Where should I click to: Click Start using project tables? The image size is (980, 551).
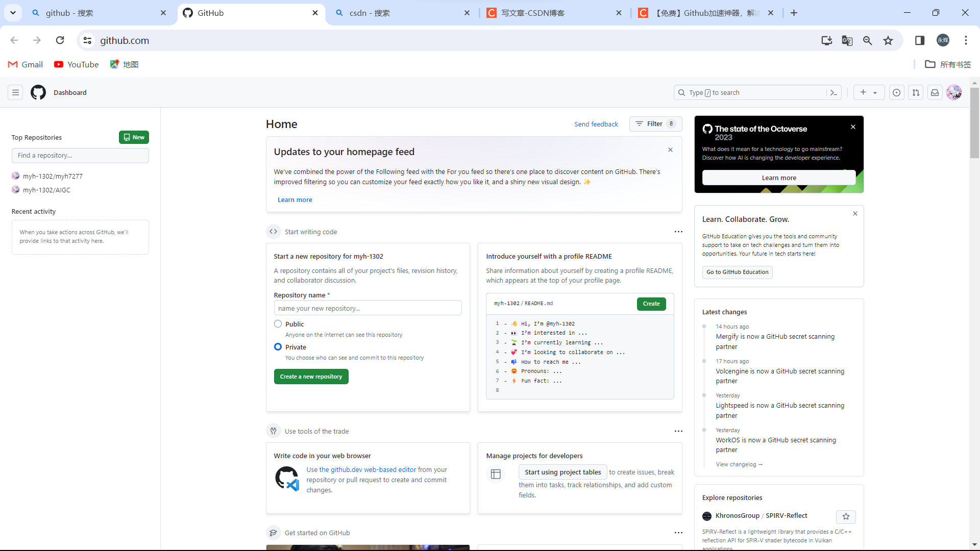[562, 472]
